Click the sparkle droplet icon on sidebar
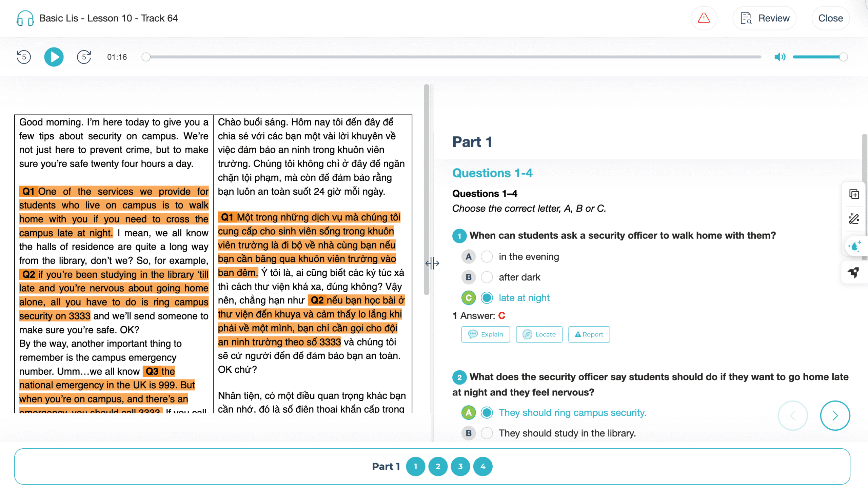The image size is (868, 488). click(854, 246)
